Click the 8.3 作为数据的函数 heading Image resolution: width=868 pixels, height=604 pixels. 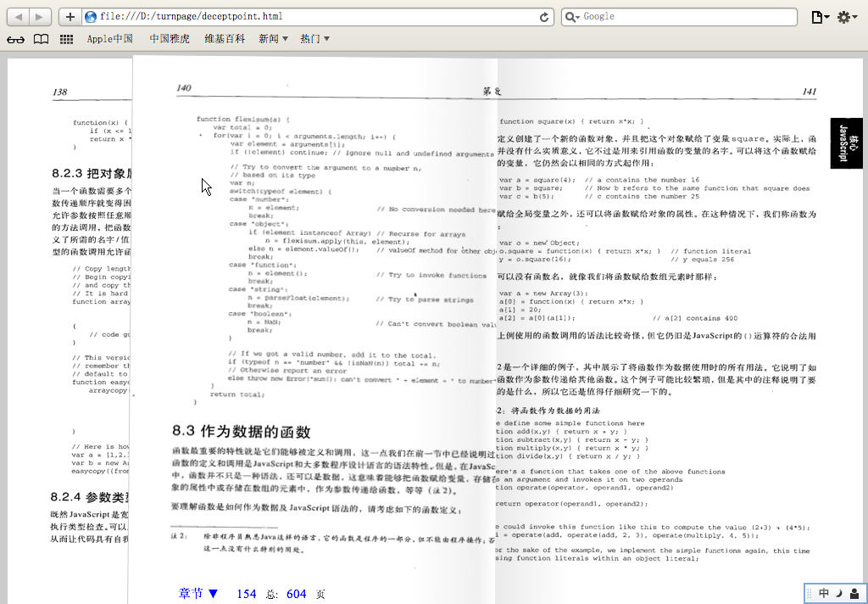click(242, 431)
